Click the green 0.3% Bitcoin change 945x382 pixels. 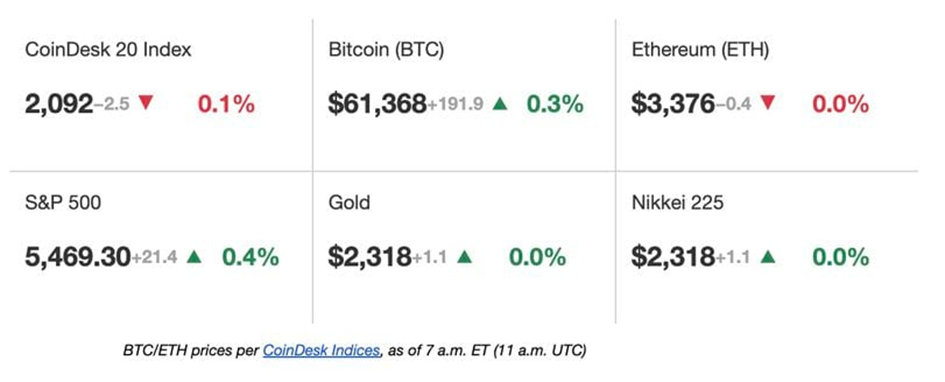[x=555, y=104]
